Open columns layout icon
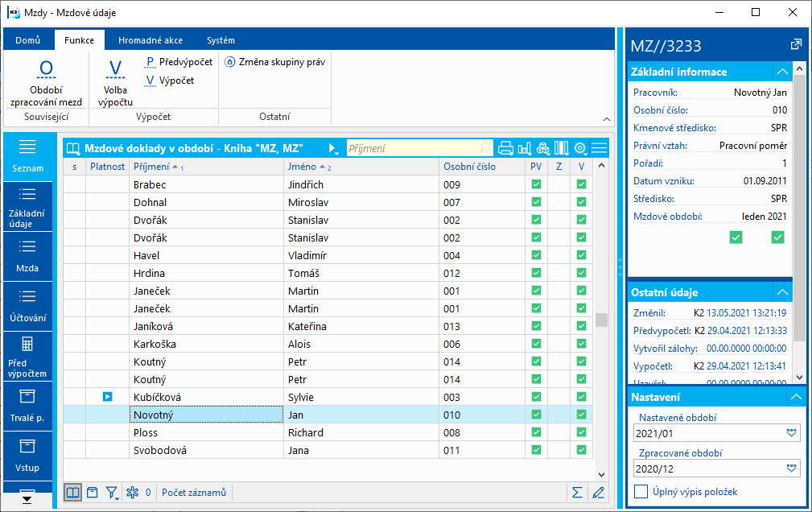 [x=562, y=149]
